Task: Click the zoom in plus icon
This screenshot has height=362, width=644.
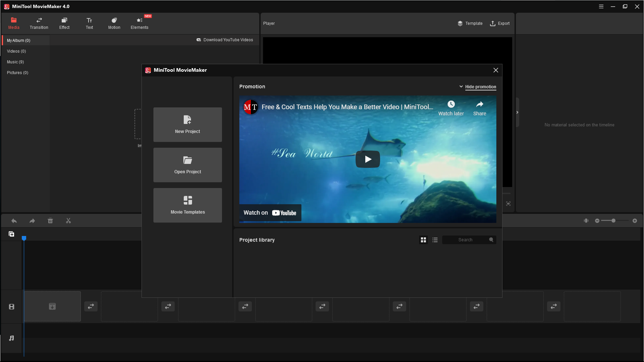Action: (x=635, y=221)
